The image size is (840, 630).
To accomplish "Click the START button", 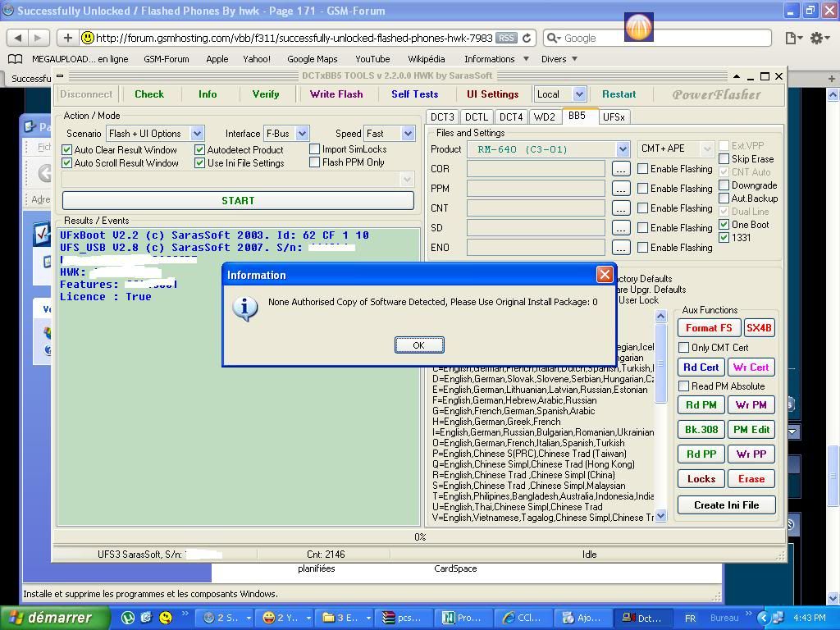I will [x=238, y=200].
